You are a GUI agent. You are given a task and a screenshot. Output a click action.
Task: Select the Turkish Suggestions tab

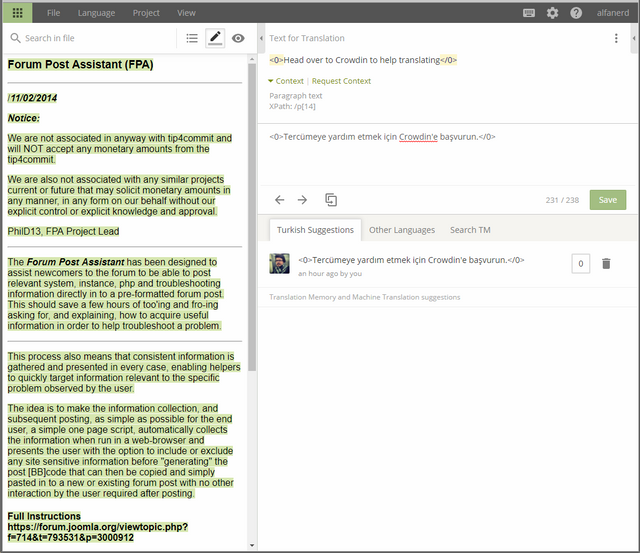coord(315,230)
